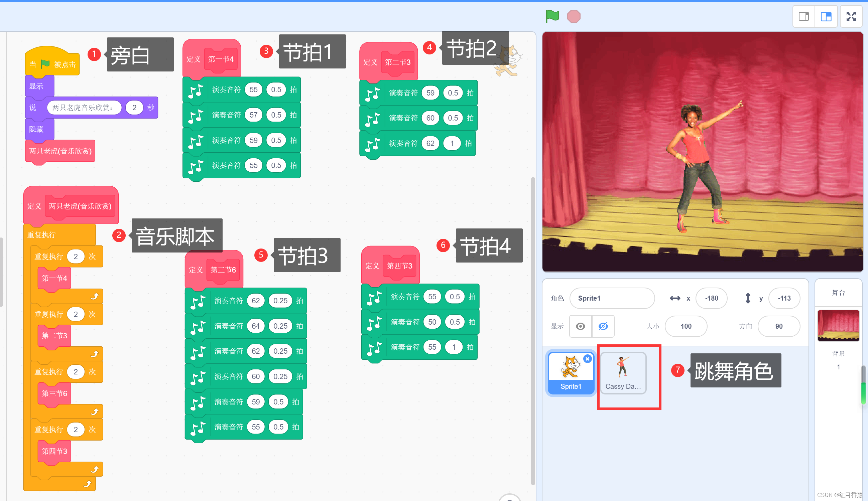Hide the sprite using crossed-eye icon

(x=603, y=326)
